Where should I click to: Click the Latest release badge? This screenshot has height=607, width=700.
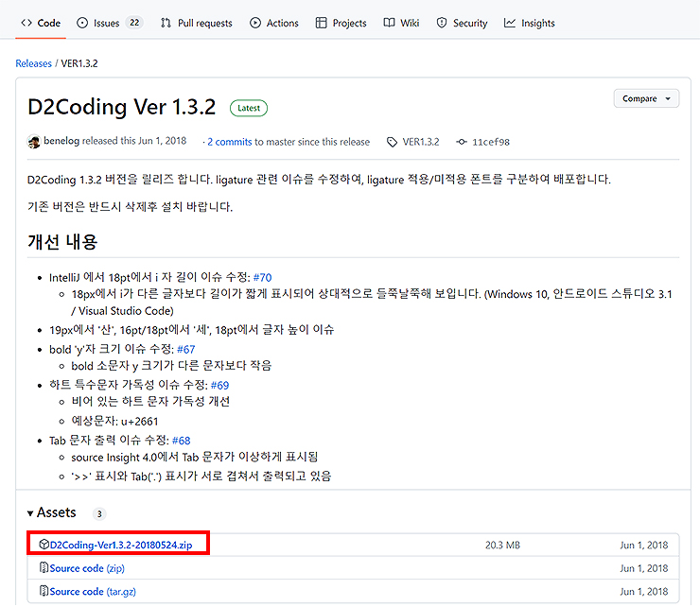(249, 108)
